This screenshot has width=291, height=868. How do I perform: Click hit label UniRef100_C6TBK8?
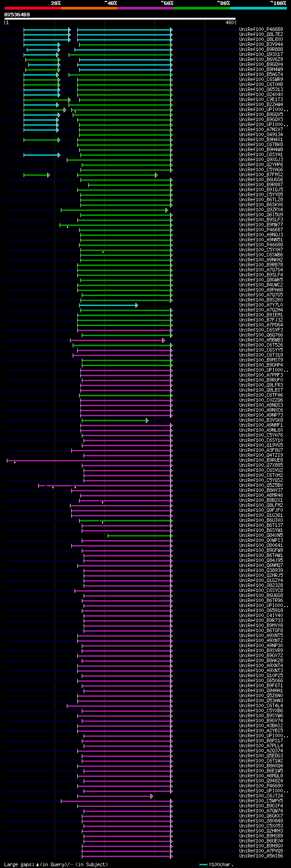point(261,145)
